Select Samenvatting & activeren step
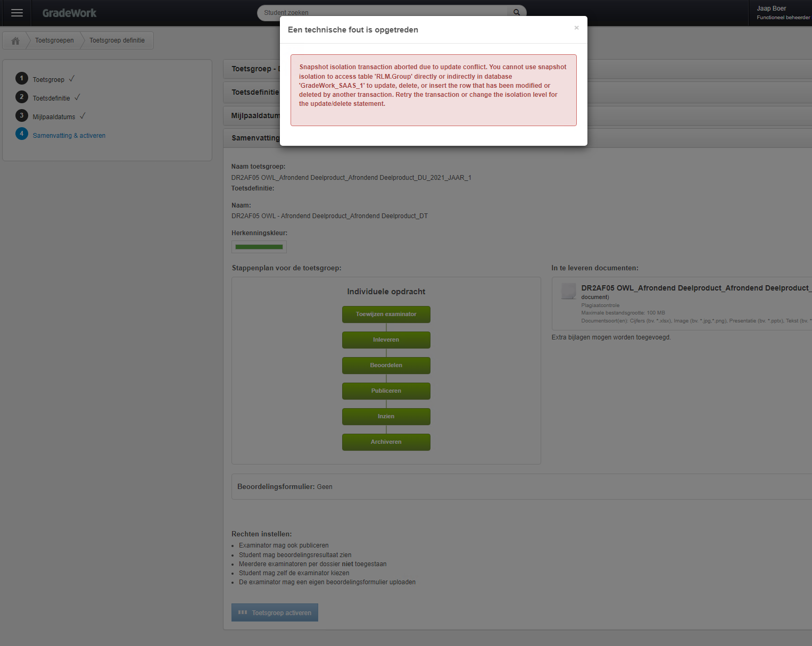812x646 pixels. click(x=69, y=136)
